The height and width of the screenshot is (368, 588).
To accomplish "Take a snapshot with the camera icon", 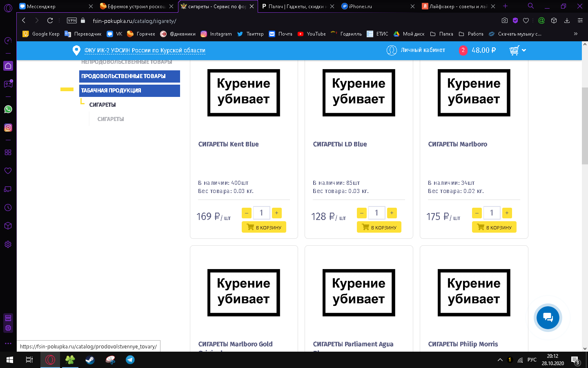I will coord(505,20).
